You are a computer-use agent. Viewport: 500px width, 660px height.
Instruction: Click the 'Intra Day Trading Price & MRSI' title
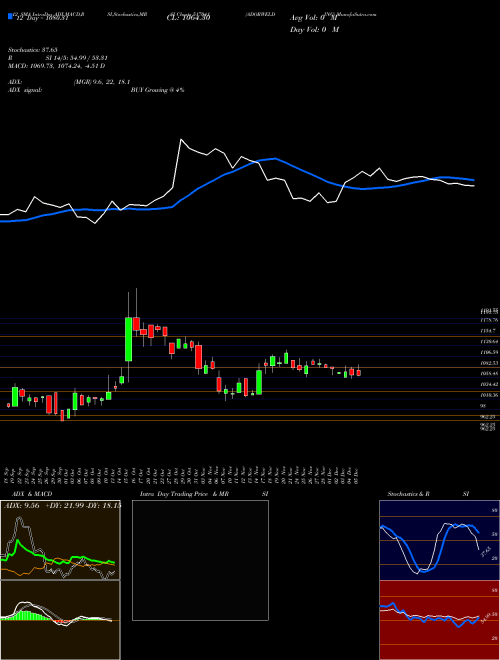tap(204, 494)
